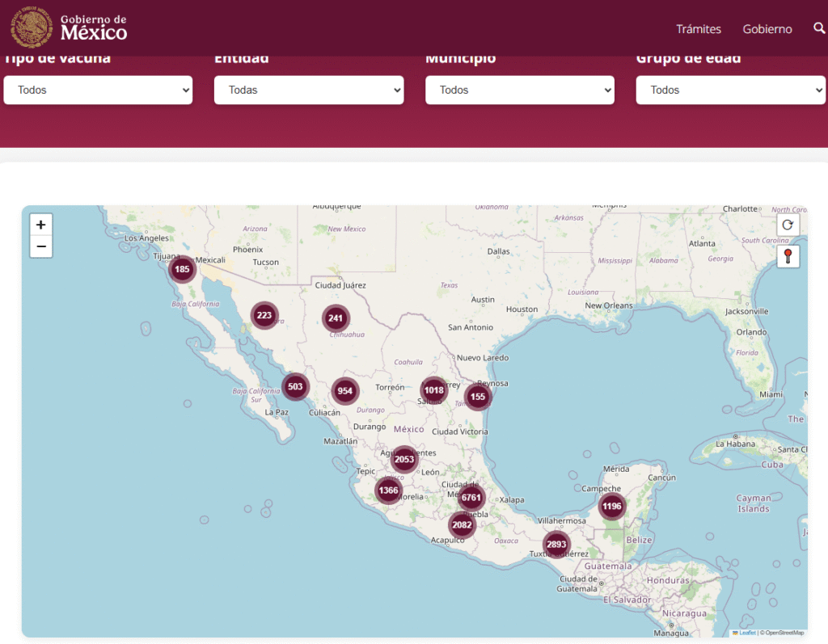Expand the 1018 cluster marker
Viewport: 828px width, 644px height.
pos(434,390)
